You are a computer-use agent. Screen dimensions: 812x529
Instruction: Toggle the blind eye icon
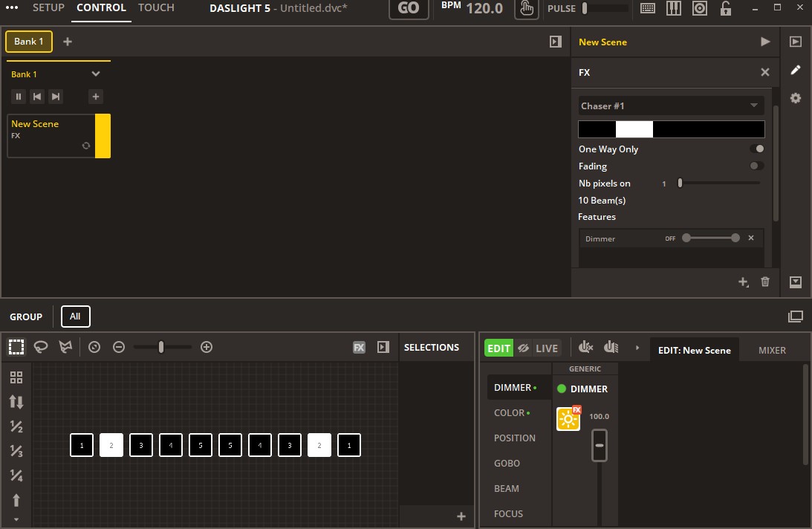pyautogui.click(x=524, y=348)
